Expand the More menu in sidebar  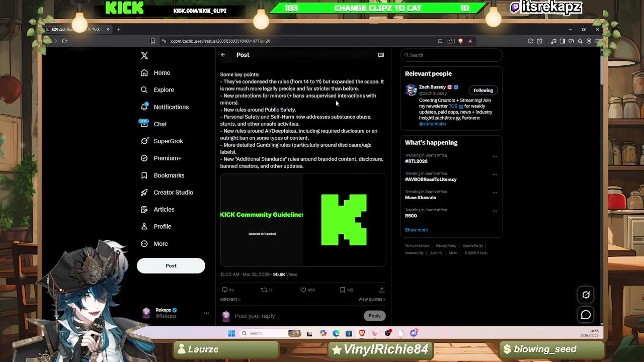click(154, 244)
